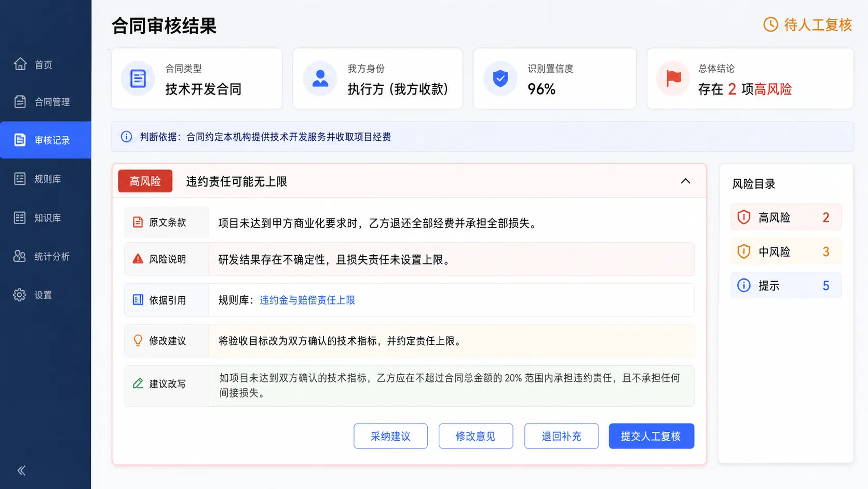Click the 原文条款 clause sentence
Viewport: 868px width, 489px height.
379,223
